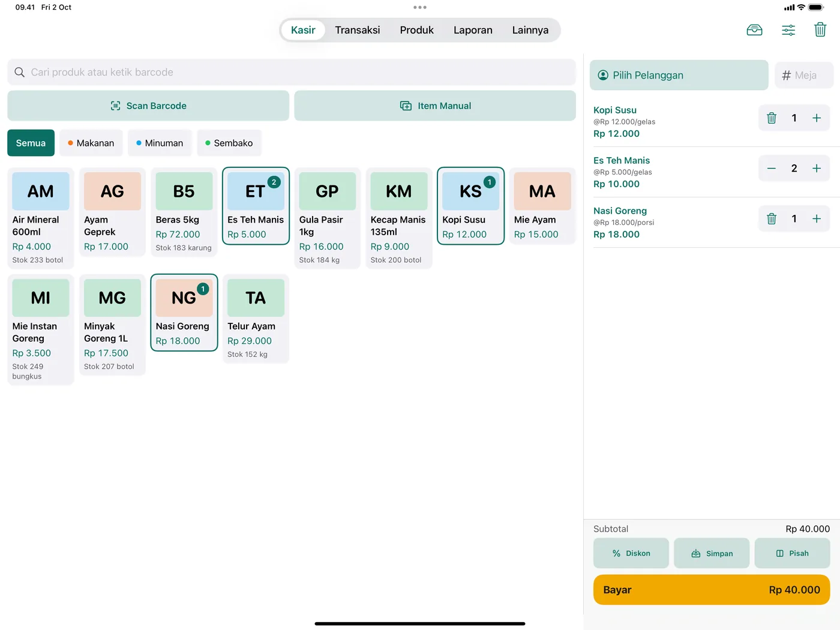The height and width of the screenshot is (630, 840).
Task: Tap the Nasi Goreng product card
Action: coord(184,313)
